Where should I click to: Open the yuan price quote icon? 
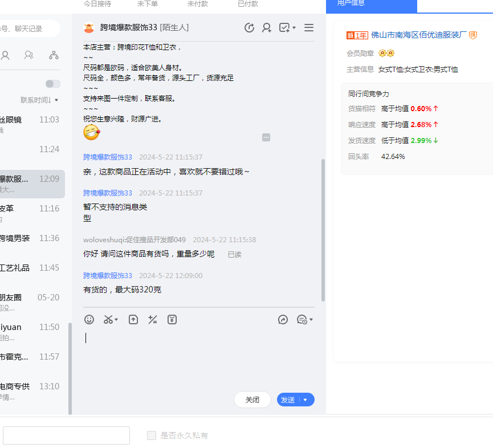coord(172,320)
